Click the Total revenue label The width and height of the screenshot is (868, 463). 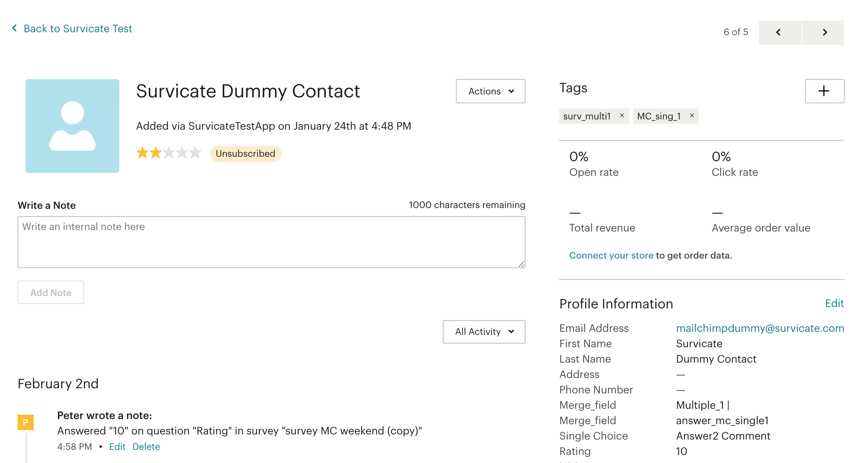point(602,228)
